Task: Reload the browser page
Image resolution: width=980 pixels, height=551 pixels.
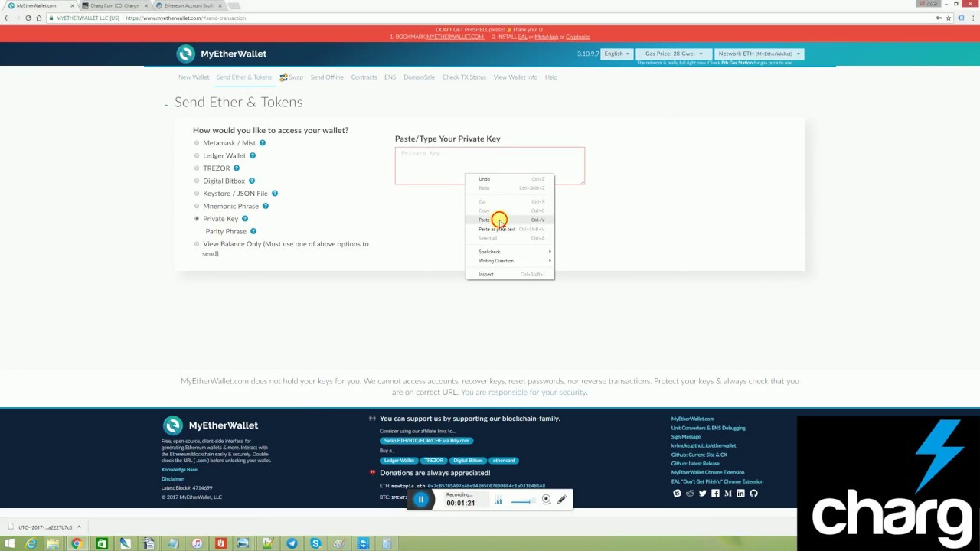Action: 28,18
